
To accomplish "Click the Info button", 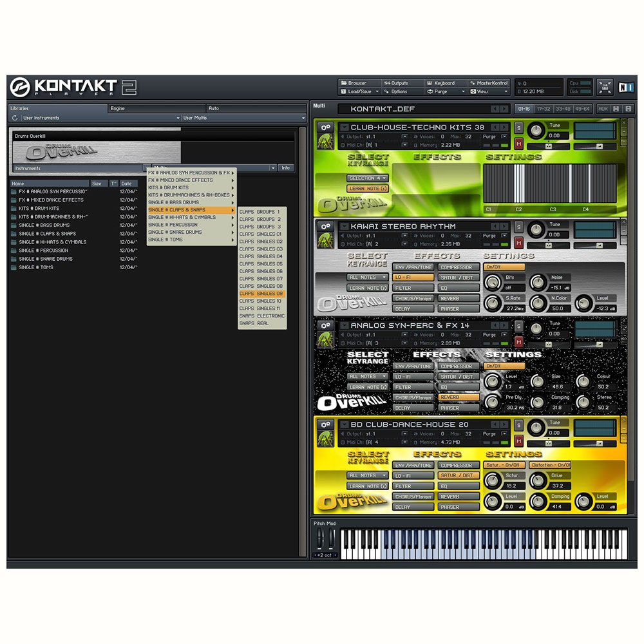I will (x=286, y=168).
